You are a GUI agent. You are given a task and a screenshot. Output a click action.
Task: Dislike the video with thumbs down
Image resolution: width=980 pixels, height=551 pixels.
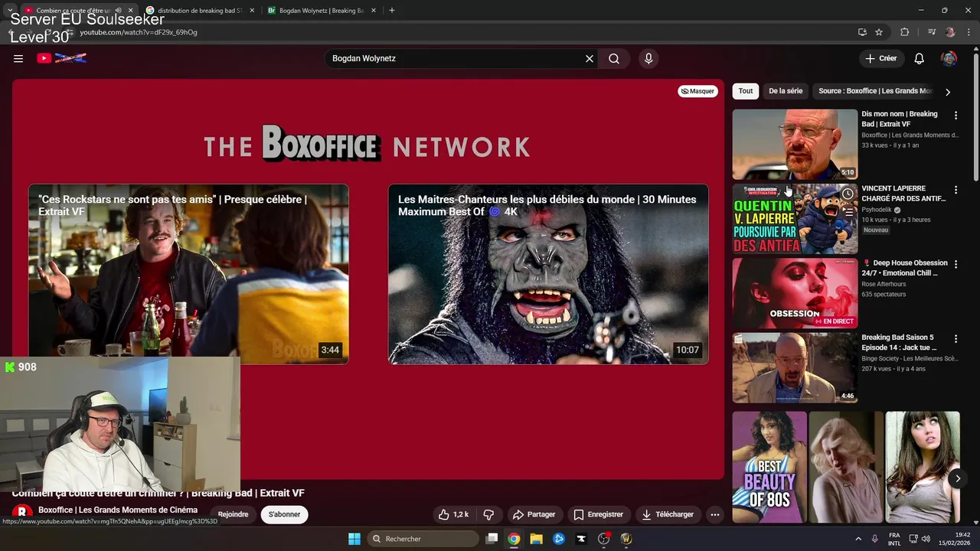pyautogui.click(x=488, y=514)
